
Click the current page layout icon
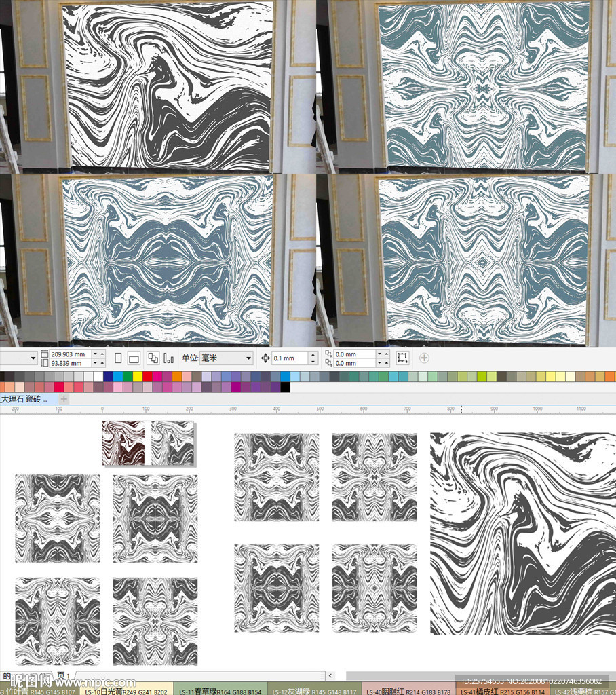point(168,358)
